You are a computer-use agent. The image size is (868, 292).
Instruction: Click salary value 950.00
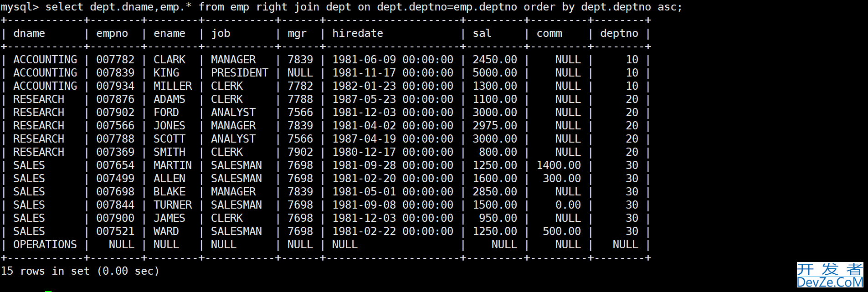click(498, 218)
